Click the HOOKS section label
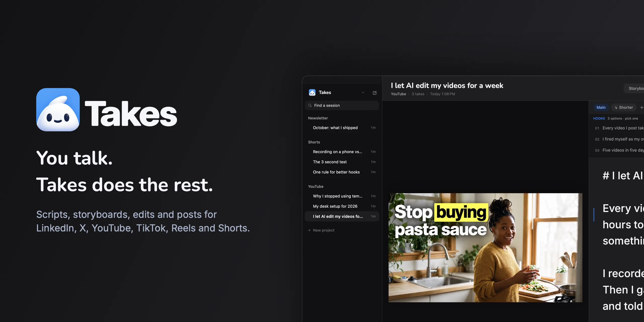The width and height of the screenshot is (644, 322). click(599, 118)
